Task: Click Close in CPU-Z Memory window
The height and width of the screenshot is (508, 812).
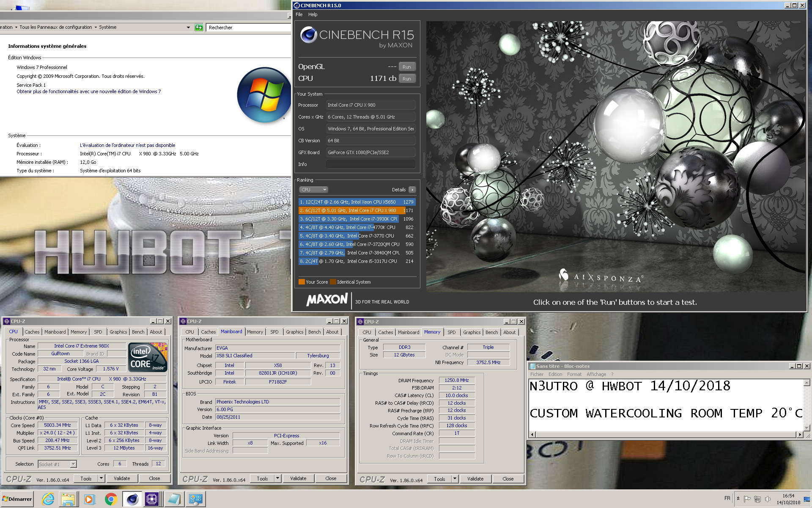Action: (508, 479)
